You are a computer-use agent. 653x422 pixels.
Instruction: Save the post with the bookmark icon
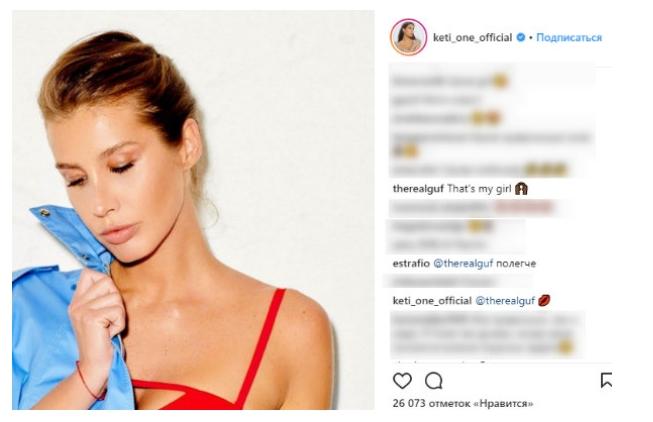(606, 380)
